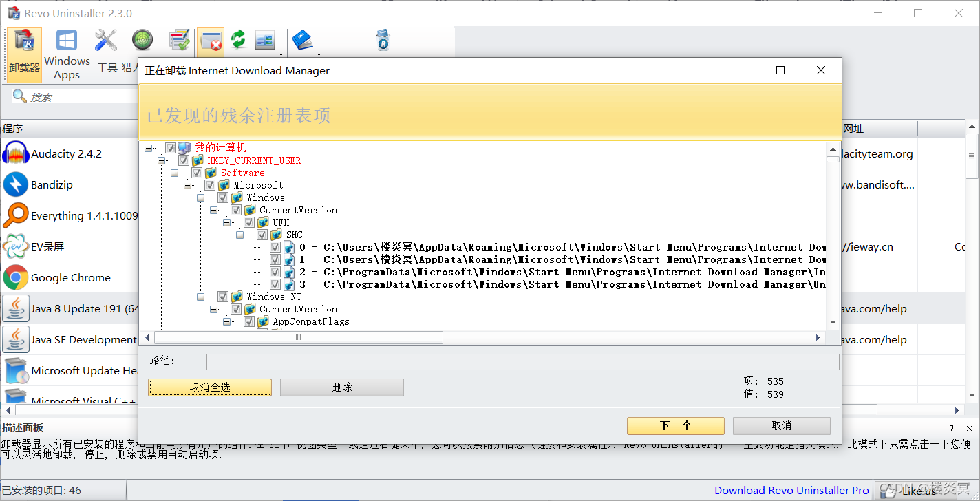This screenshot has width=980, height=501.
Task: Toggle the Software key checkbox
Action: pyautogui.click(x=197, y=173)
